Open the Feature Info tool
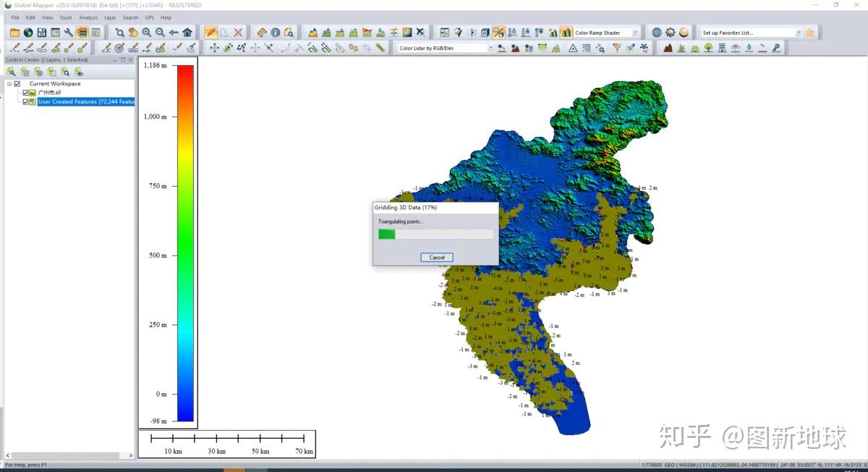Screen dimensions: 868x472 pos(276,33)
